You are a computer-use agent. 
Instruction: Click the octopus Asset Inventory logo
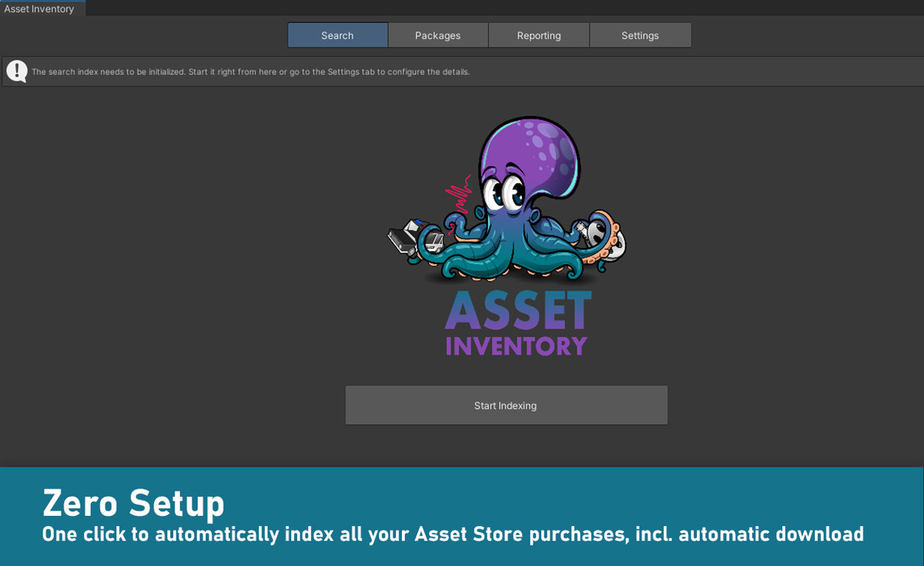click(x=507, y=237)
